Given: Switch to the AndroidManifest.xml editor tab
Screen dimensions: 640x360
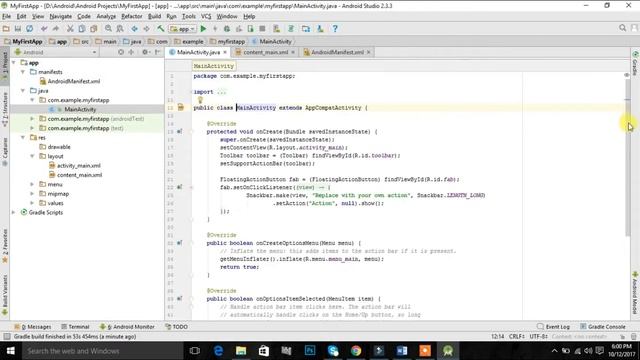Looking at the screenshot, I should (x=337, y=52).
